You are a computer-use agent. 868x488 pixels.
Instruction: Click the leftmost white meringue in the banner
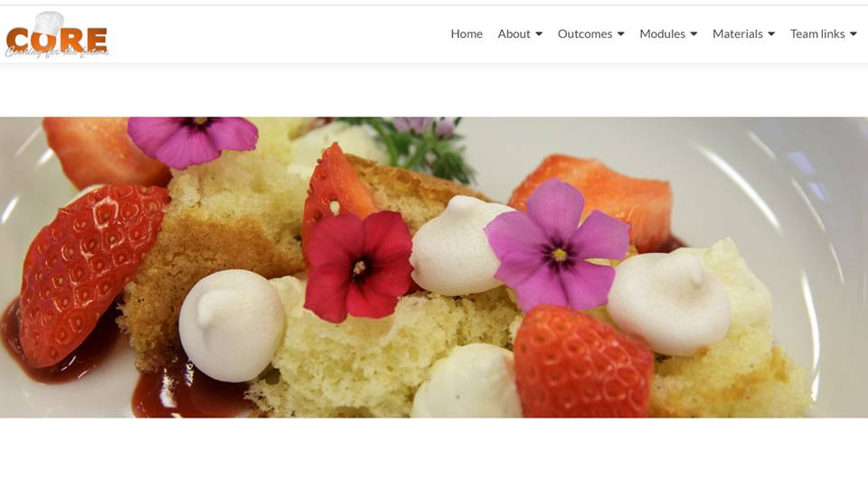pos(231,325)
